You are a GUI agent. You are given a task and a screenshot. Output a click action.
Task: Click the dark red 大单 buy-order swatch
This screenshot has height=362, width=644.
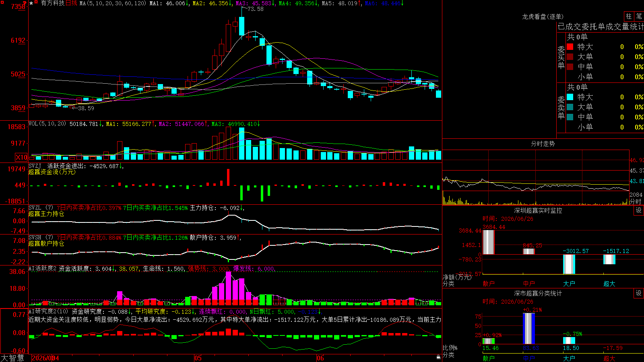coord(570,57)
